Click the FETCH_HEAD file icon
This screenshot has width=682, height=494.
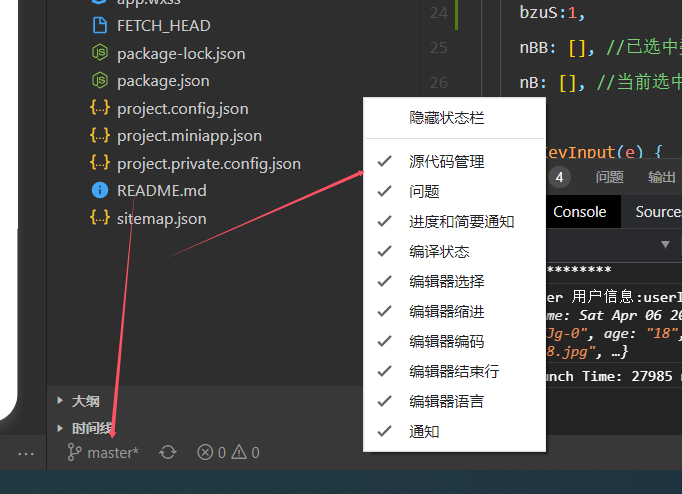click(100, 26)
